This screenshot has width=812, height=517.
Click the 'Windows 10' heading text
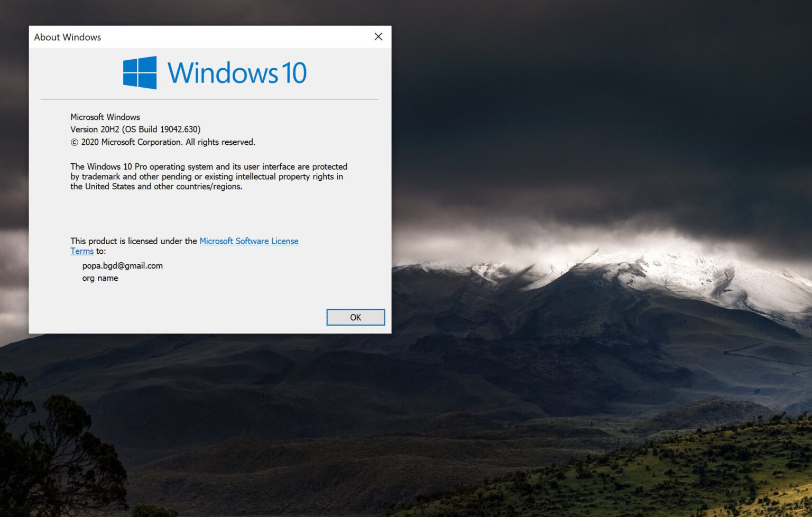pyautogui.click(x=237, y=73)
